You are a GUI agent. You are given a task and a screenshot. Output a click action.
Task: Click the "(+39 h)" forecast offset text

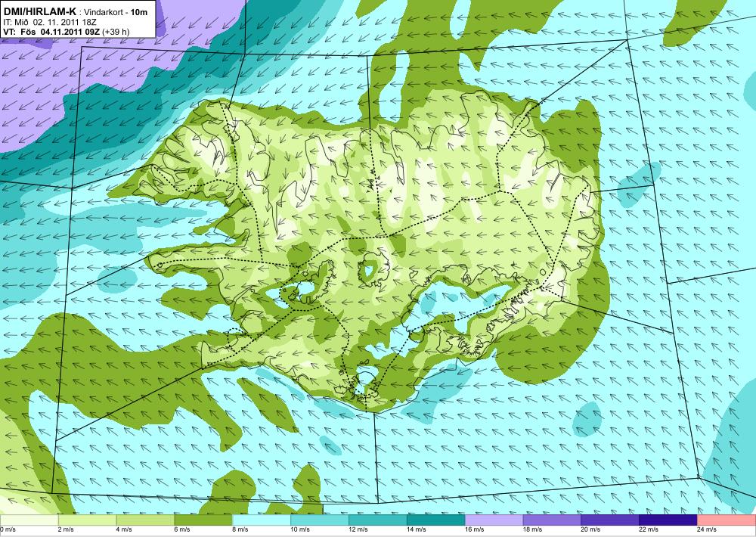(116, 32)
